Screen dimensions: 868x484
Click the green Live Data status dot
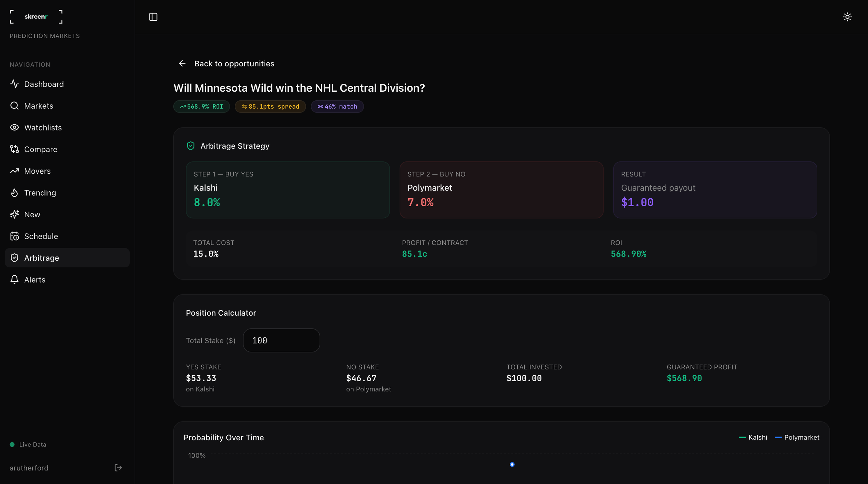pyautogui.click(x=12, y=444)
